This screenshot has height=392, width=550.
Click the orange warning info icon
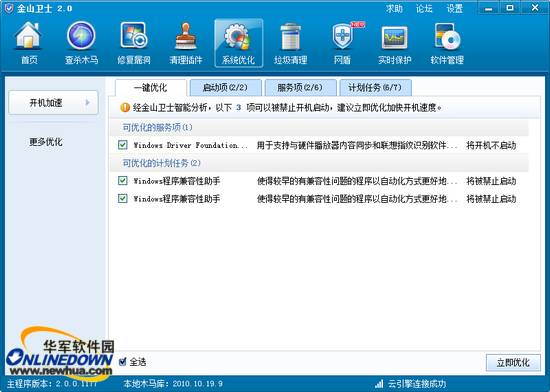[125, 108]
